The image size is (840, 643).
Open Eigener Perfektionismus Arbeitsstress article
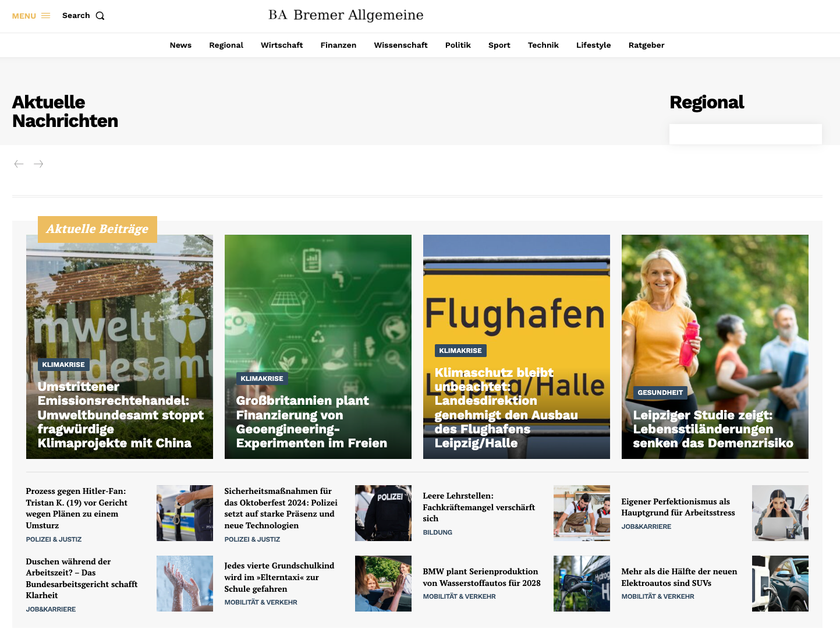(678, 507)
